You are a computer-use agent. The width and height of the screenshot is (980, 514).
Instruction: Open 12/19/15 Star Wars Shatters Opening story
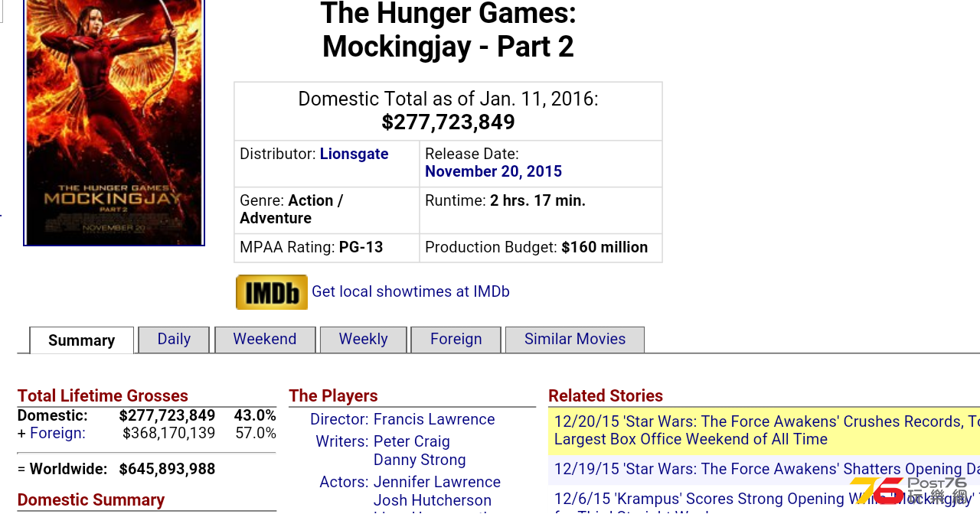click(764, 470)
